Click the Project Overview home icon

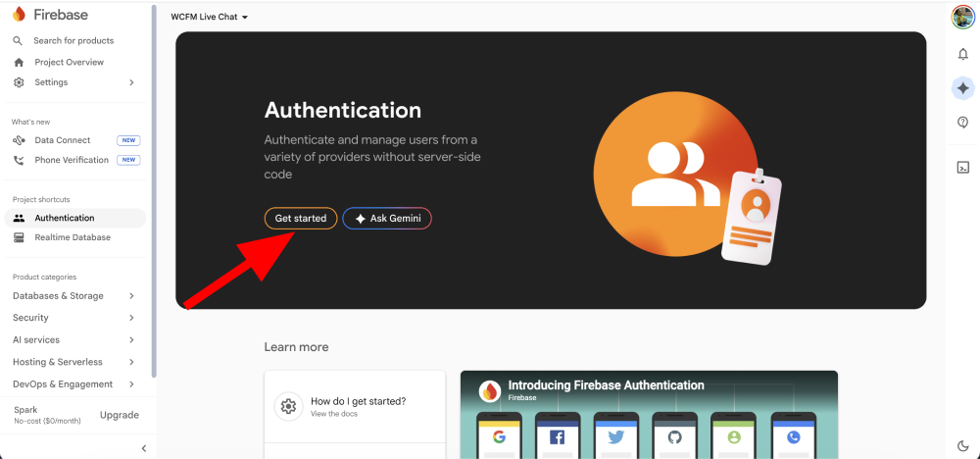tap(19, 62)
